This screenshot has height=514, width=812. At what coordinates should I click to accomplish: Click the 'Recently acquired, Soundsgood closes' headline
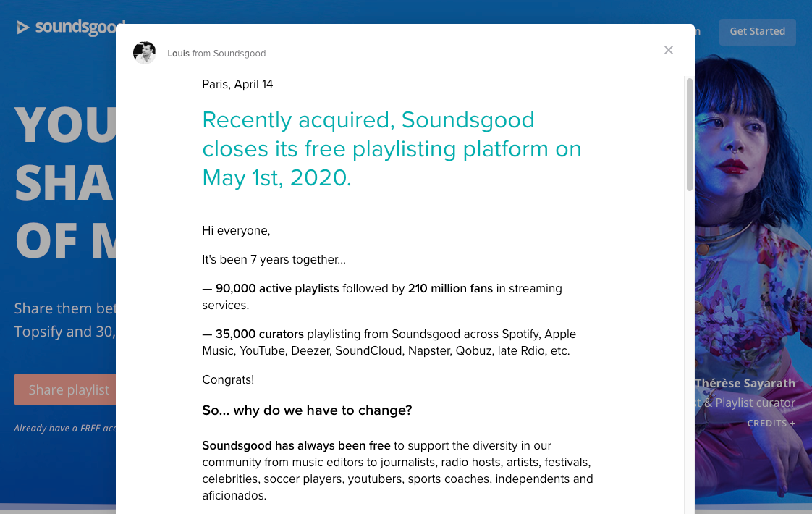392,148
